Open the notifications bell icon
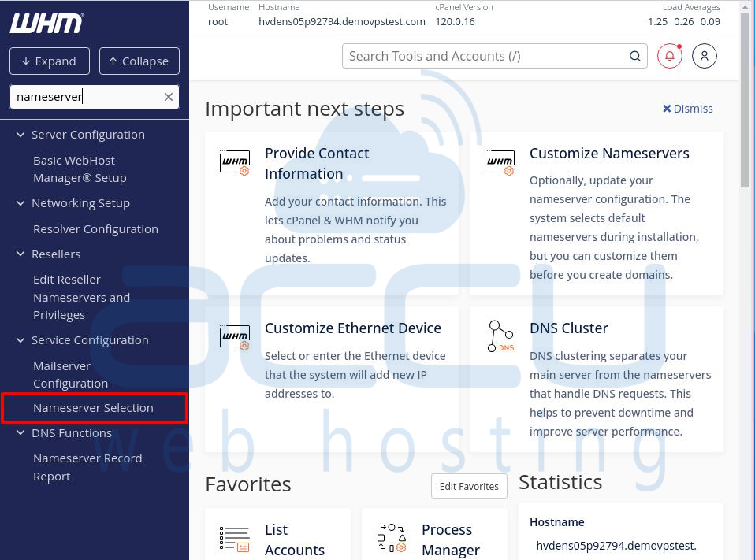 click(670, 56)
